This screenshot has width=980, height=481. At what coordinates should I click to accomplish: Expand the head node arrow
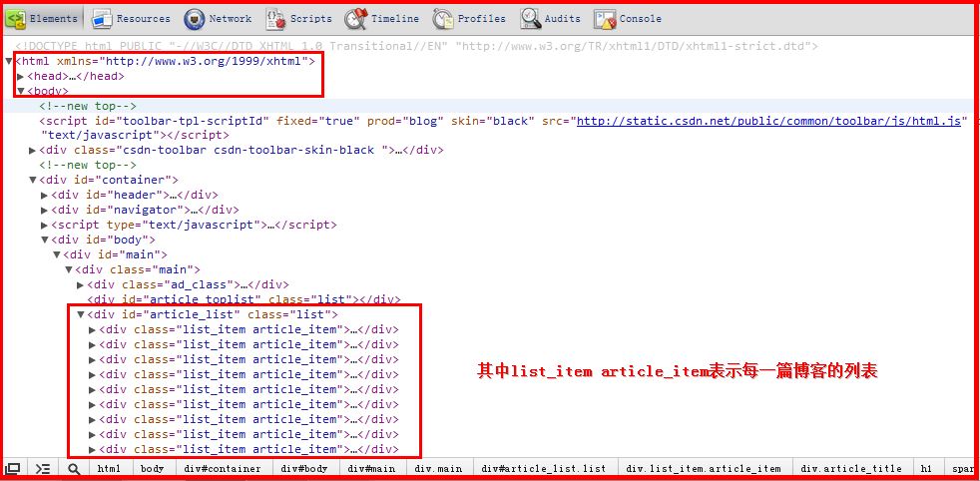pyautogui.click(x=21, y=76)
